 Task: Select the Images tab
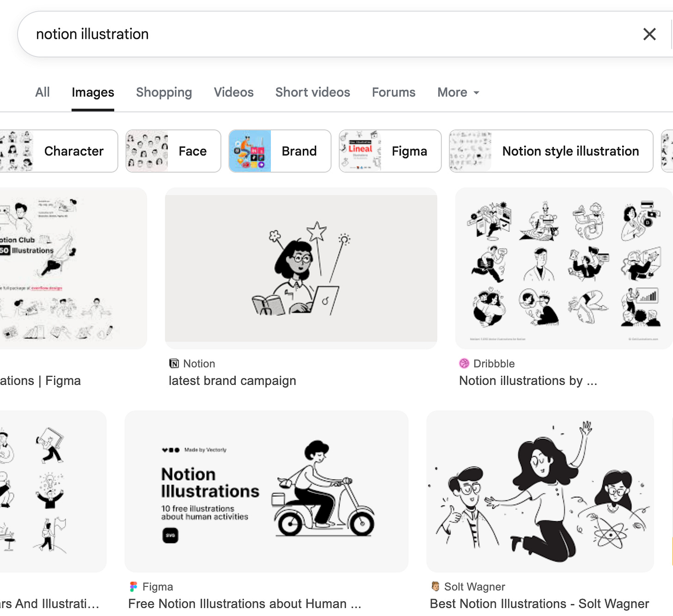(93, 92)
